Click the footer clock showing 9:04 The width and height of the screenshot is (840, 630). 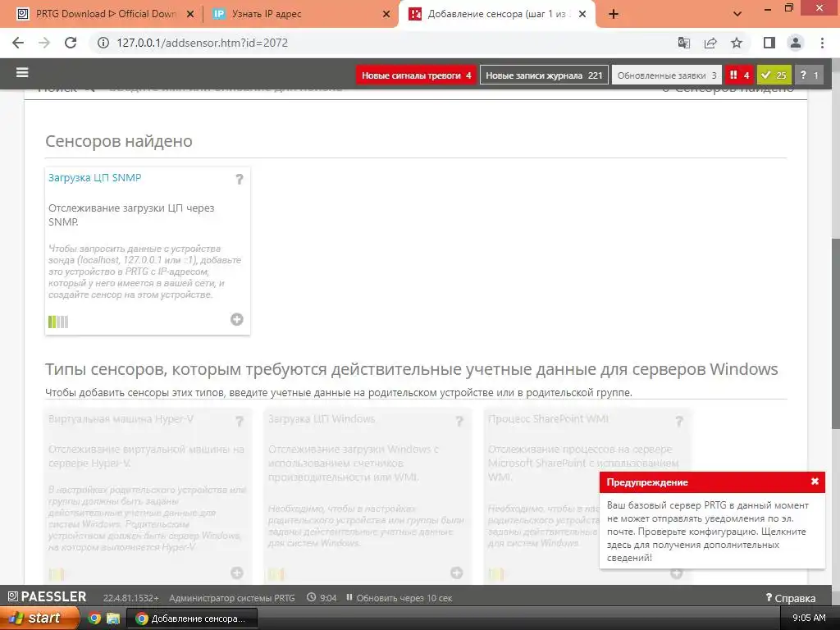[322, 597]
